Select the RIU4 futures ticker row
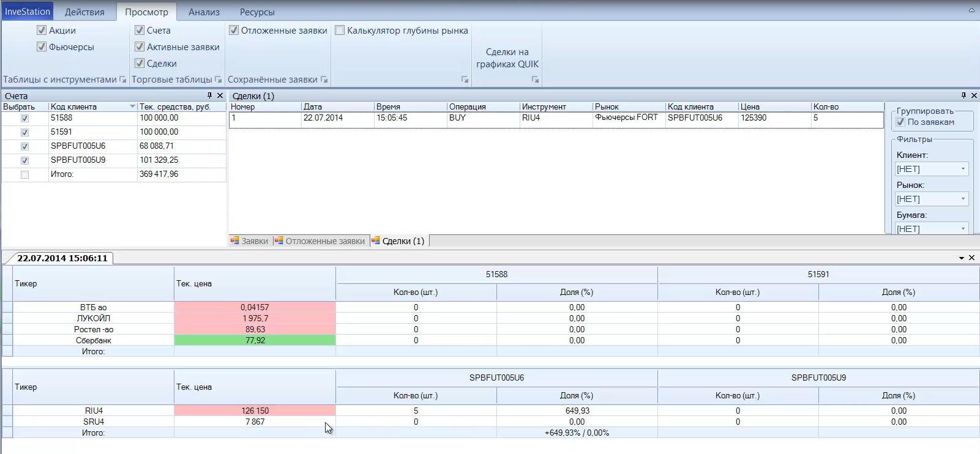Viewport: 980px width, 454px height. [94, 411]
